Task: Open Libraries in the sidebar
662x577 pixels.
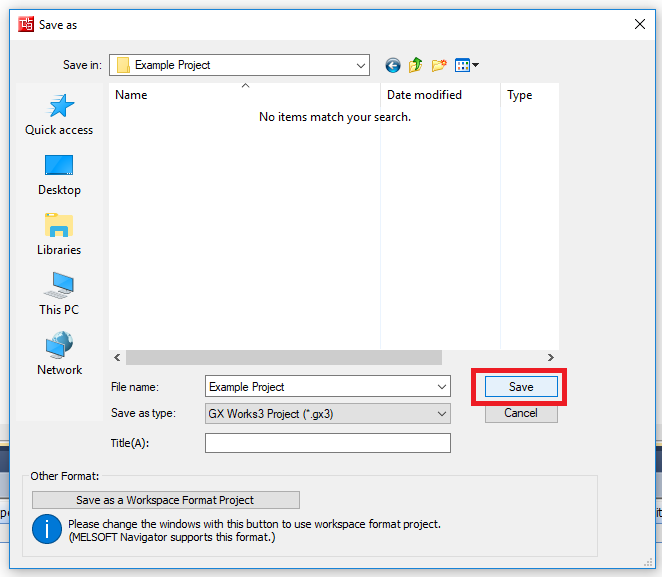Action: coord(59,234)
